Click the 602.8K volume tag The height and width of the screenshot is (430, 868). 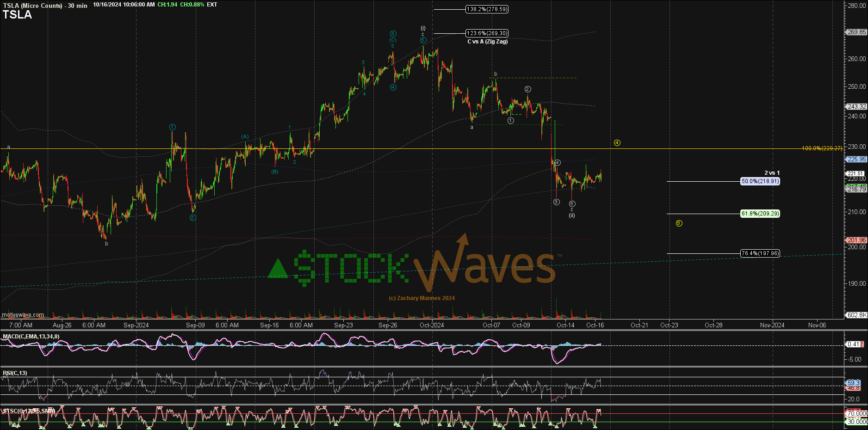tap(856, 315)
